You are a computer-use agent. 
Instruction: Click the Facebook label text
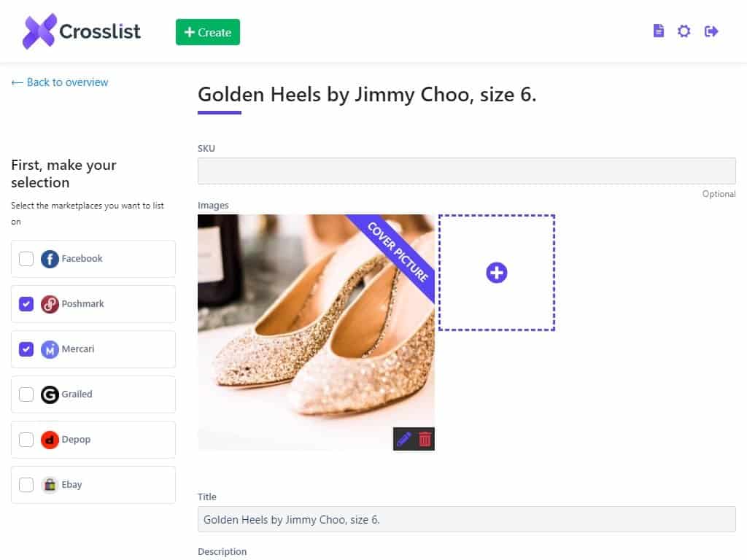click(x=82, y=259)
